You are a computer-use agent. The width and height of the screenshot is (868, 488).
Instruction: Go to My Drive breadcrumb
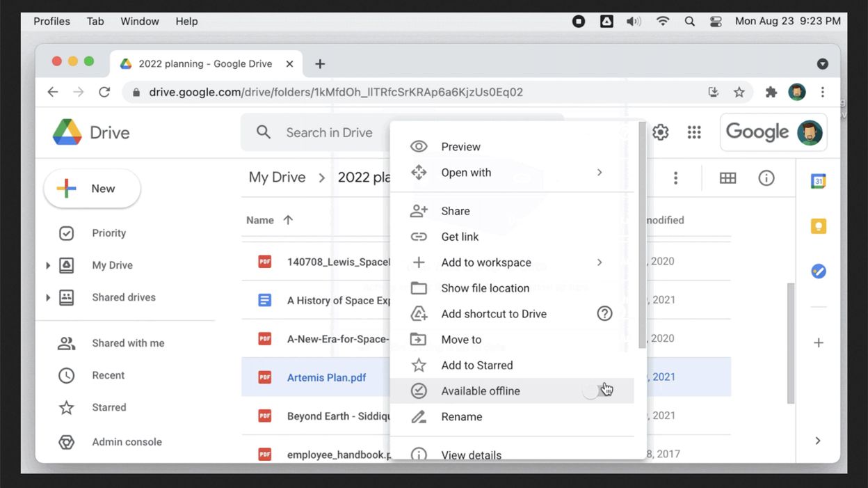click(277, 178)
